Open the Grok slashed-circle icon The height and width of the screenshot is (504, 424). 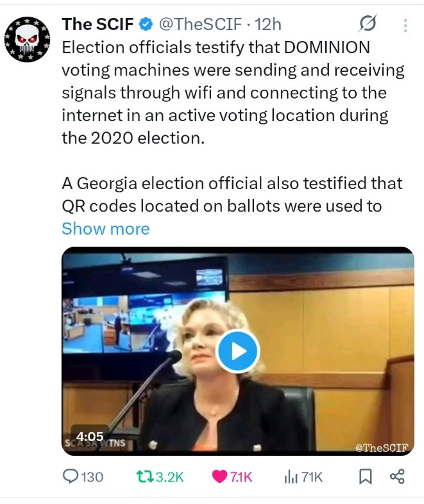368,26
